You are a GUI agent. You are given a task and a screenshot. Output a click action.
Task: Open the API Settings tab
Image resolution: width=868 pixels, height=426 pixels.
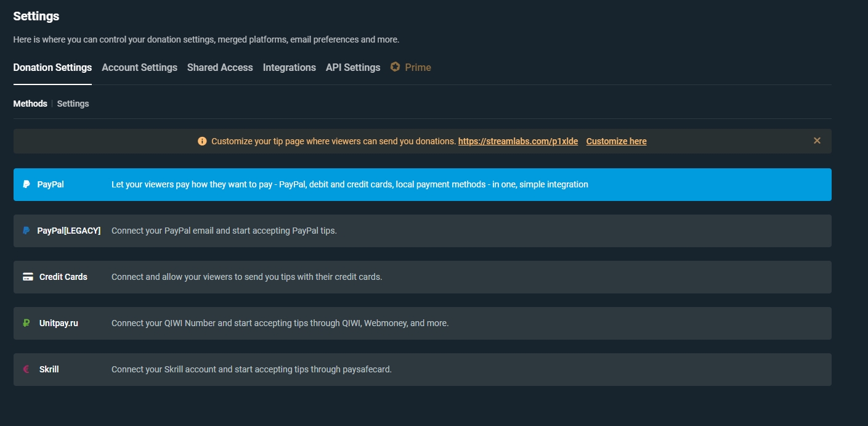click(x=353, y=67)
